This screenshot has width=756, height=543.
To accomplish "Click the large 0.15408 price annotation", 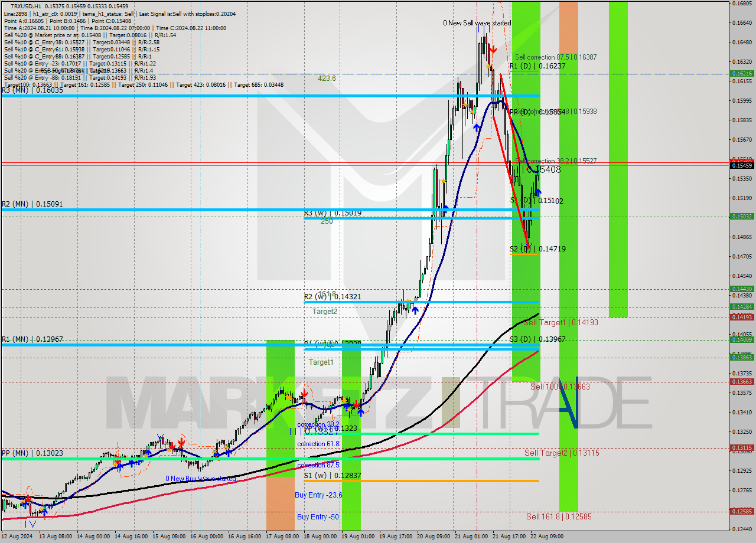I will [543, 169].
